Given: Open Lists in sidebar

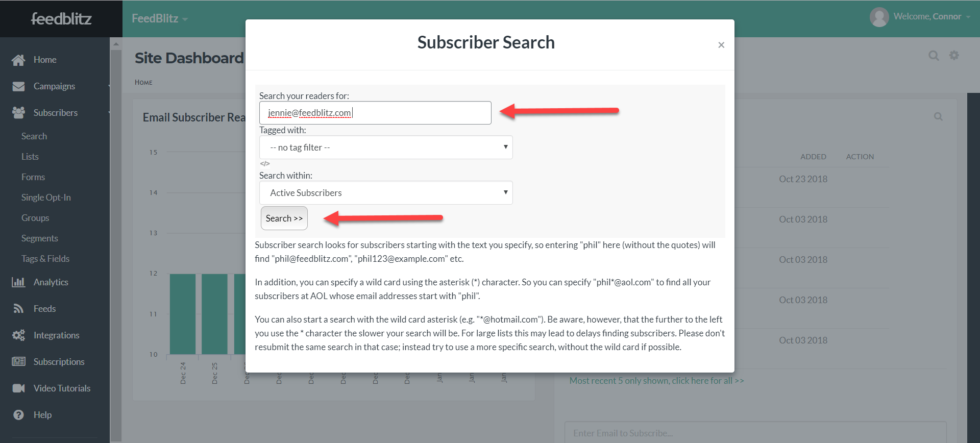Looking at the screenshot, I should pos(30,157).
